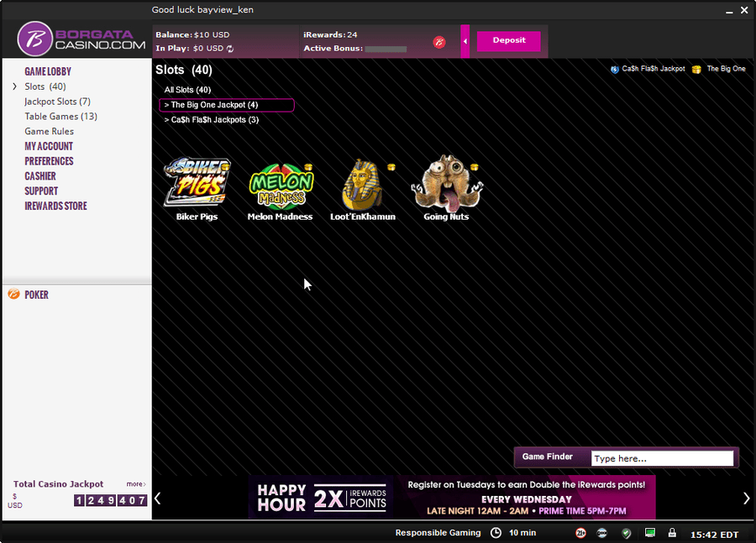The width and height of the screenshot is (756, 543).
Task: Open the Deposit page
Action: pyautogui.click(x=509, y=41)
